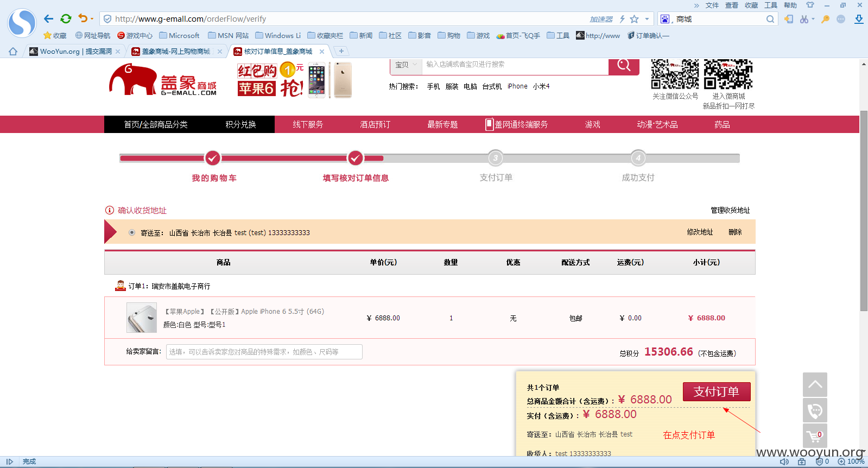The width and height of the screenshot is (868, 468).
Task: Focus the 给卖家留言 message input
Action: [264, 352]
